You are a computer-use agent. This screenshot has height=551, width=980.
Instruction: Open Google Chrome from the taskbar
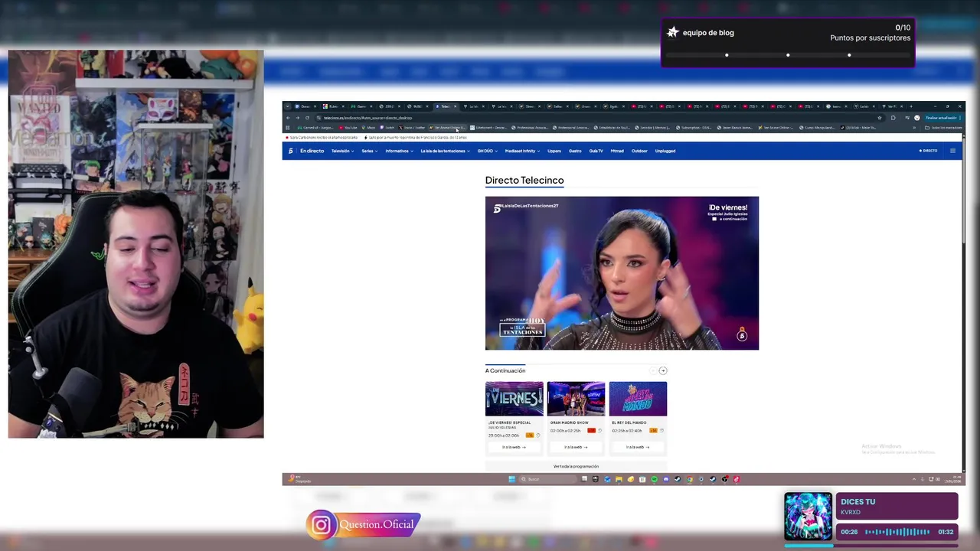click(x=689, y=479)
